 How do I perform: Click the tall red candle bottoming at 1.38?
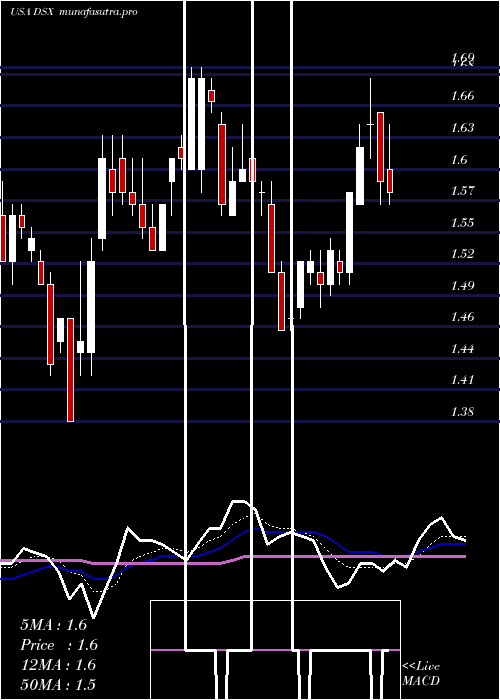(71, 370)
